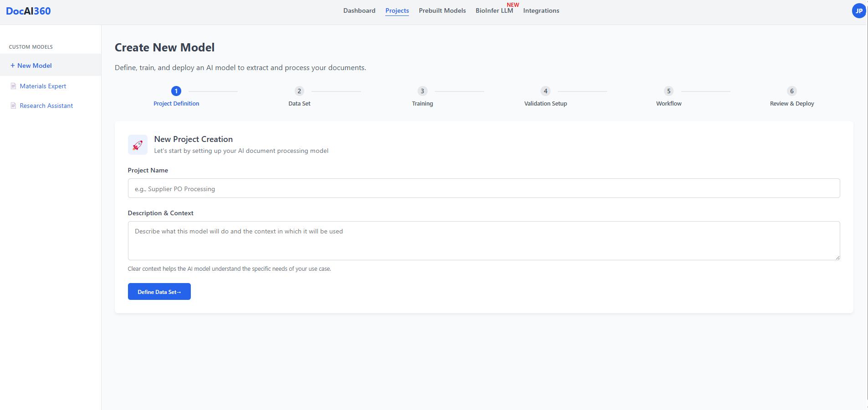Viewport: 868px width, 410px height.
Task: Open BioInfer LLM with NEW badge
Action: pos(494,10)
